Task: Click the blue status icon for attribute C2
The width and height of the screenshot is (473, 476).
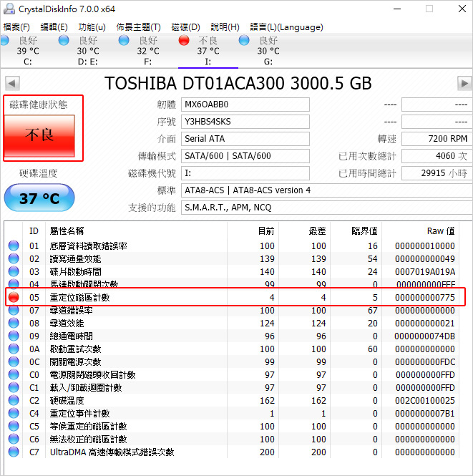Action: point(14,400)
